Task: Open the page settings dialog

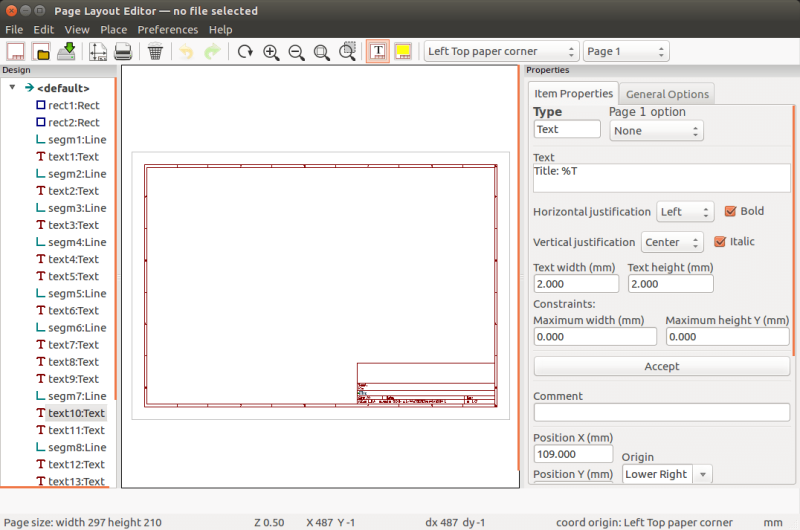Action: 97,52
